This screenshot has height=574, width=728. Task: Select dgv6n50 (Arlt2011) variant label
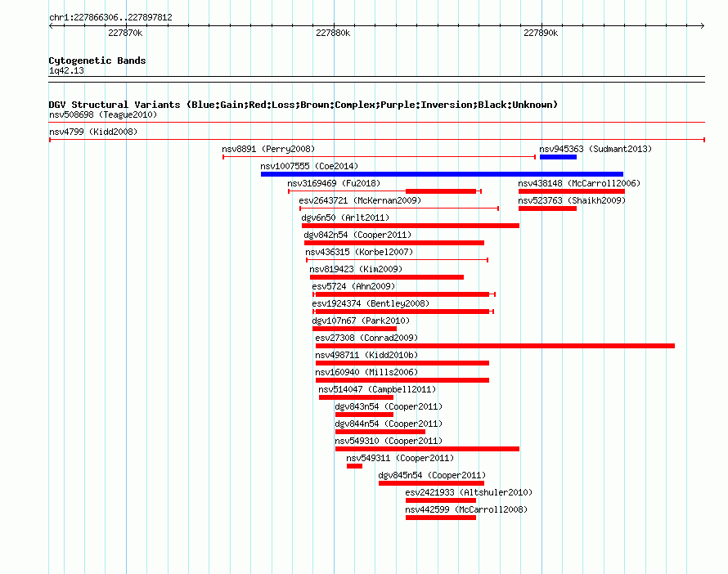point(345,217)
